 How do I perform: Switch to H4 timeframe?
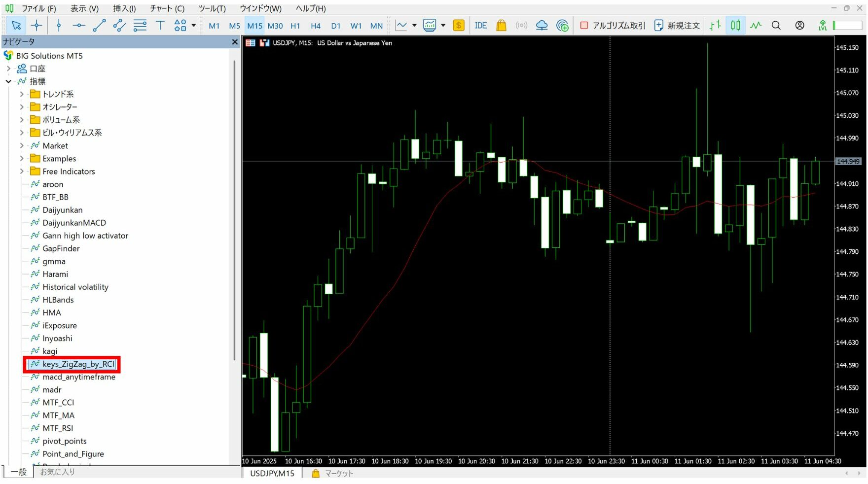tap(315, 26)
